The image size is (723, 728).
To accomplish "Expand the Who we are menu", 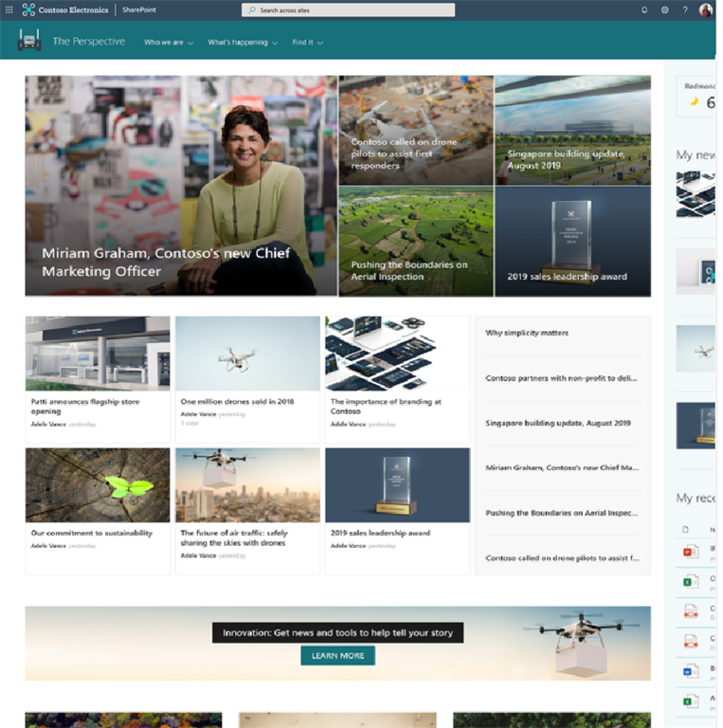I will point(169,43).
